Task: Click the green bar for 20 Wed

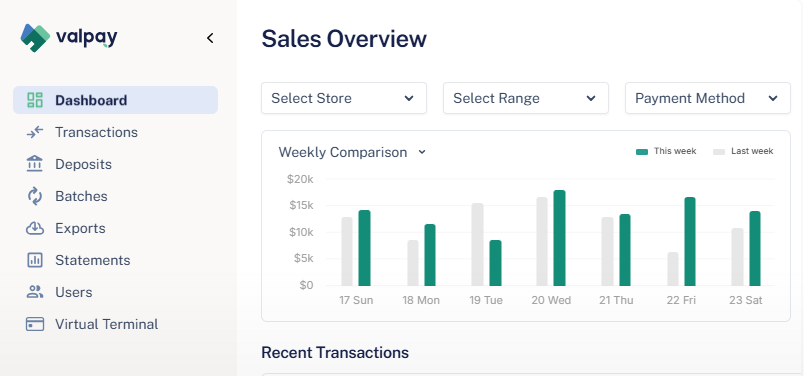Action: [559, 238]
